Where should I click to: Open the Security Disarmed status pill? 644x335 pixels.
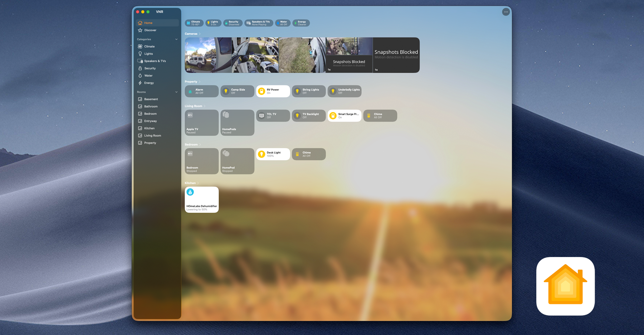click(x=233, y=23)
